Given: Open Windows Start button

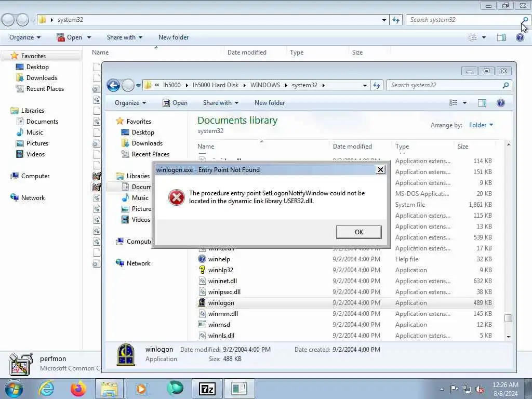Looking at the screenshot, I should [x=14, y=389].
